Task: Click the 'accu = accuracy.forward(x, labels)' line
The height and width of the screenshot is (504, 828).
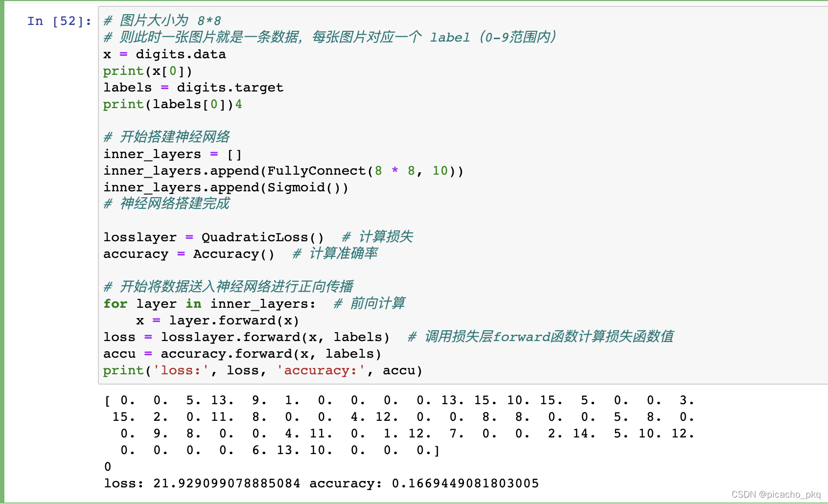Action: [x=242, y=354]
